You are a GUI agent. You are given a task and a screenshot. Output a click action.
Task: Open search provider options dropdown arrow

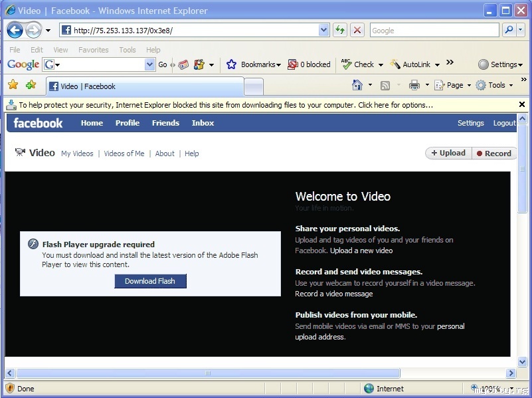point(521,30)
